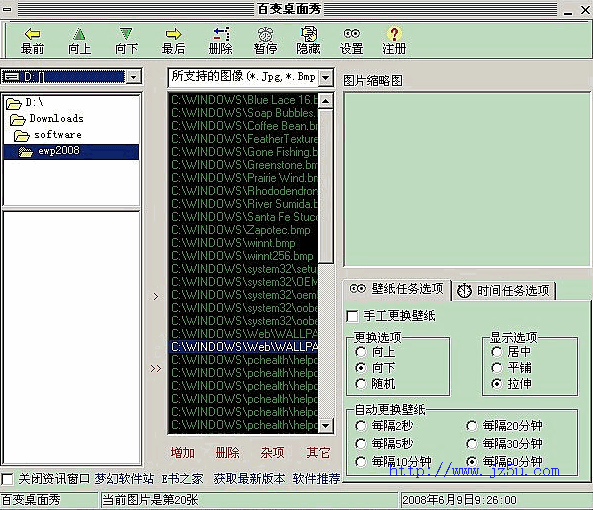The image size is (593, 510).
Task: Select winnt.bmp entry in list
Action: coord(244,243)
